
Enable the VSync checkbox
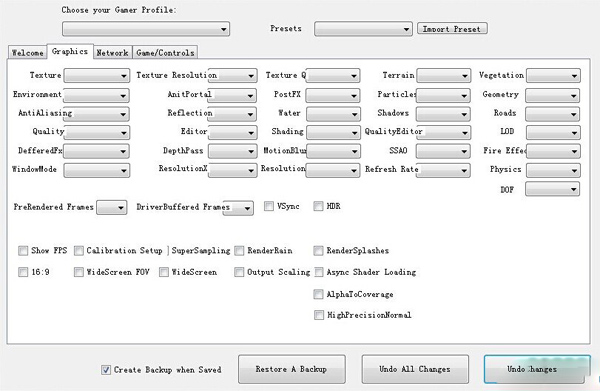click(269, 206)
